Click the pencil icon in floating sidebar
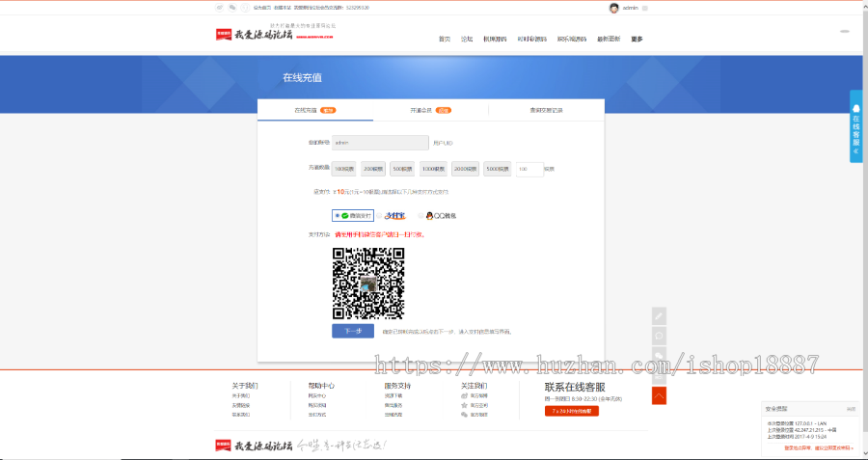The height and width of the screenshot is (460, 868). (x=659, y=316)
